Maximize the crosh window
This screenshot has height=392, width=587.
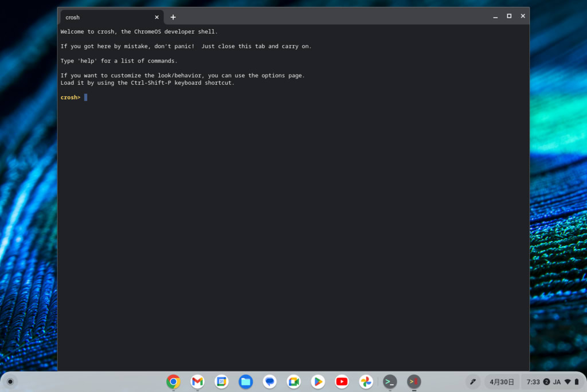tap(509, 16)
